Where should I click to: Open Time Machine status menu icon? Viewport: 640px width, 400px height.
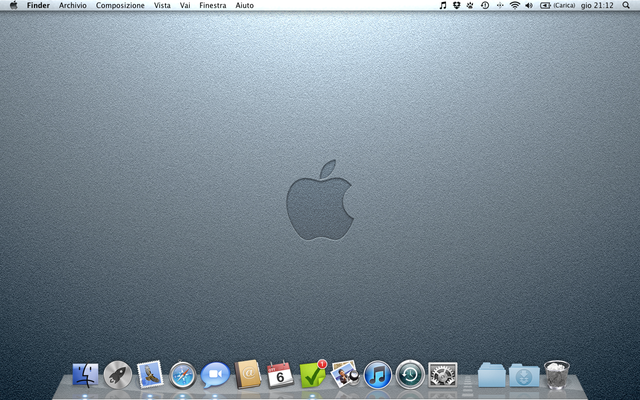pyautogui.click(x=485, y=5)
